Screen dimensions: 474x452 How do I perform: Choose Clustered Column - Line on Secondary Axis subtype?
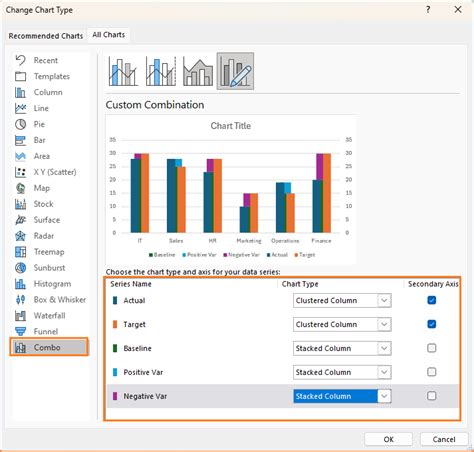tap(161, 71)
